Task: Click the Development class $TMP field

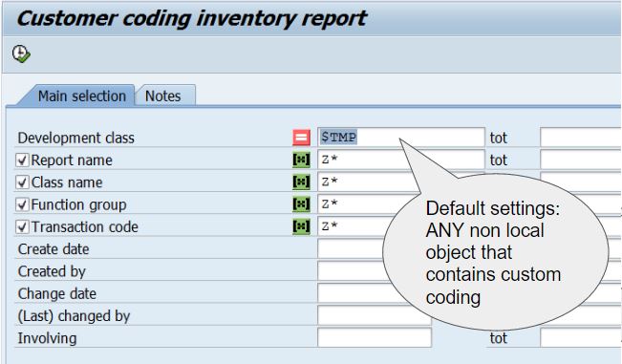Action: [401, 138]
